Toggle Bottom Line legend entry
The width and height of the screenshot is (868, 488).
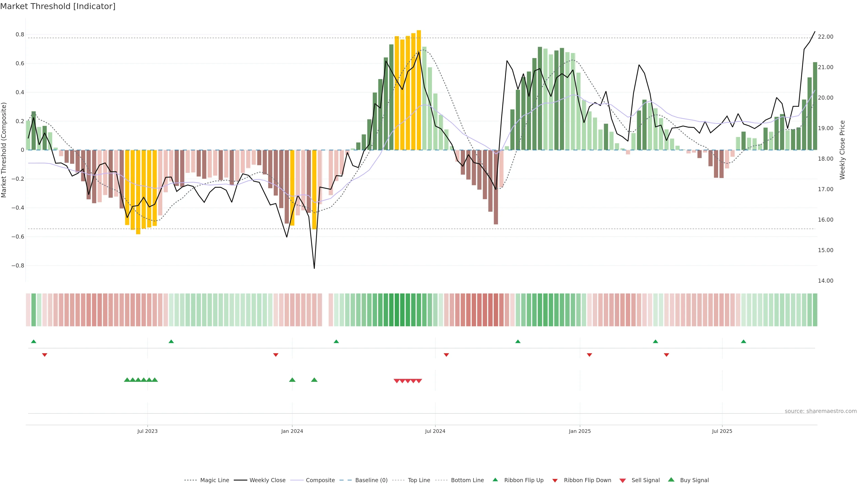(467, 480)
